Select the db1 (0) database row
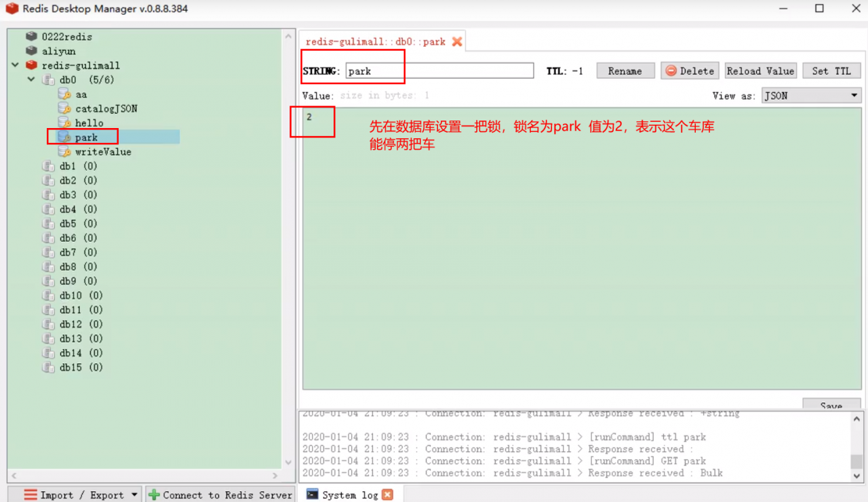 click(78, 166)
